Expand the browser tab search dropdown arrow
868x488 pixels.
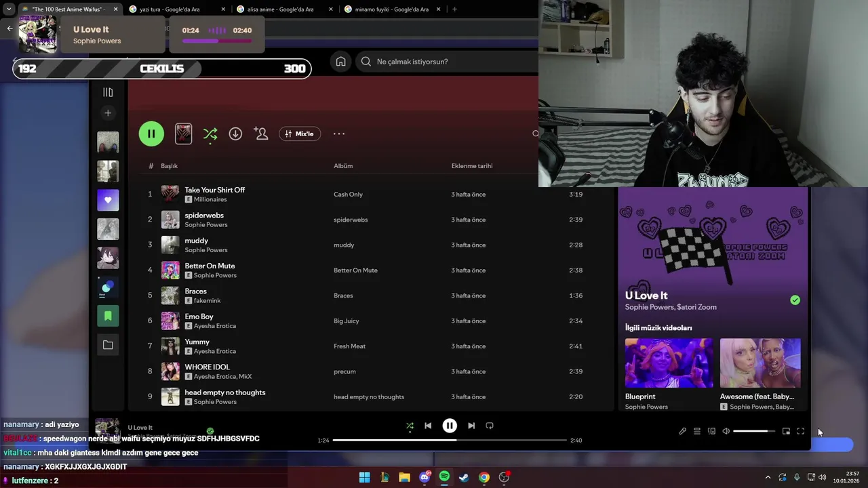tap(9, 9)
